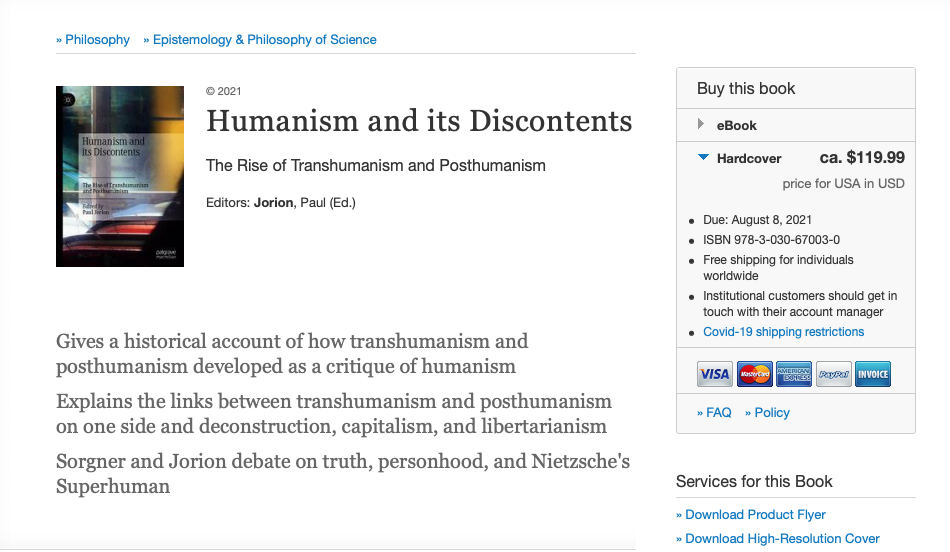
Task: Open Epistemology & Philosophy of Science category
Action: [259, 39]
